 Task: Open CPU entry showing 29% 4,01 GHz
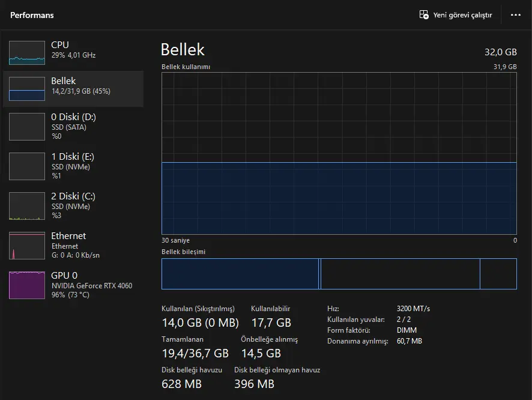click(73, 53)
